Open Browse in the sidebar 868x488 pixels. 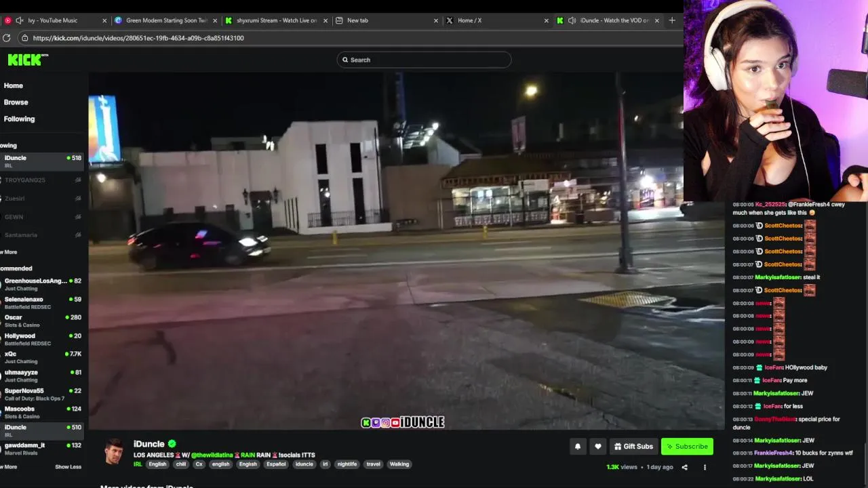(x=16, y=102)
